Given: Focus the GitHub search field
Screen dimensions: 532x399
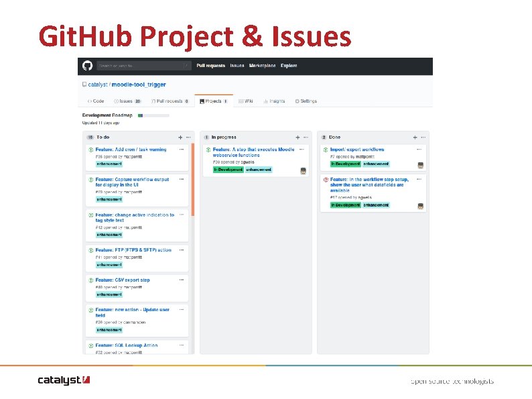Looking at the screenshot, I should click(144, 66).
